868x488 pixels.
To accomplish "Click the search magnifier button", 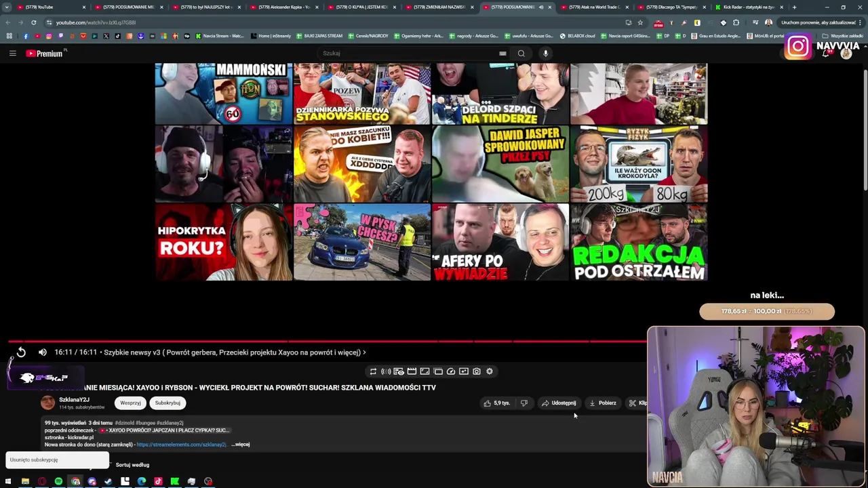I will coord(521,54).
